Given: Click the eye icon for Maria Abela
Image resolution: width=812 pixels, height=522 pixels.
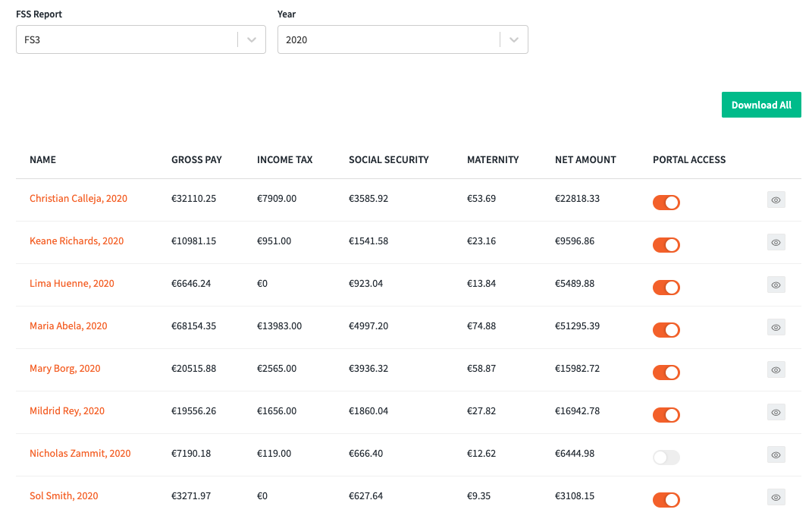Looking at the screenshot, I should (776, 327).
